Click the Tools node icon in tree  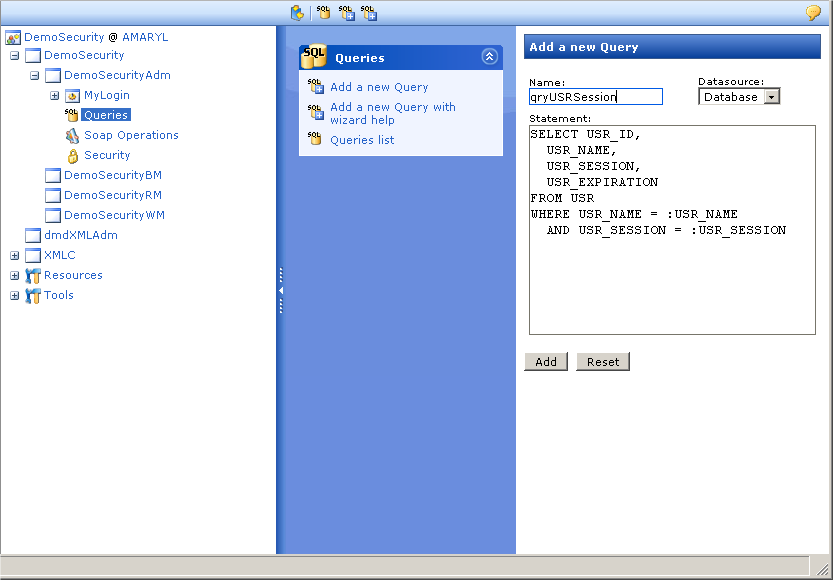pos(33,295)
